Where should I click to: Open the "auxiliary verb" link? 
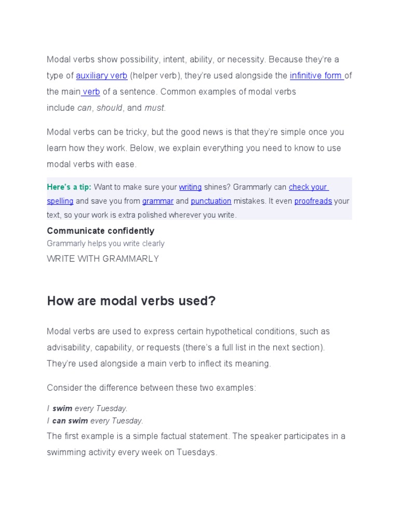point(102,76)
